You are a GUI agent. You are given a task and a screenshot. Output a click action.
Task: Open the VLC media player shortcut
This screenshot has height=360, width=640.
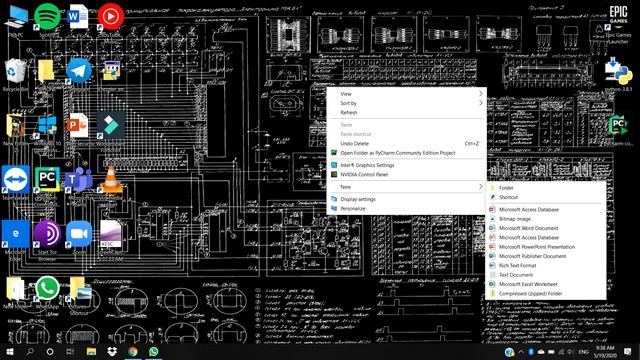(111, 180)
